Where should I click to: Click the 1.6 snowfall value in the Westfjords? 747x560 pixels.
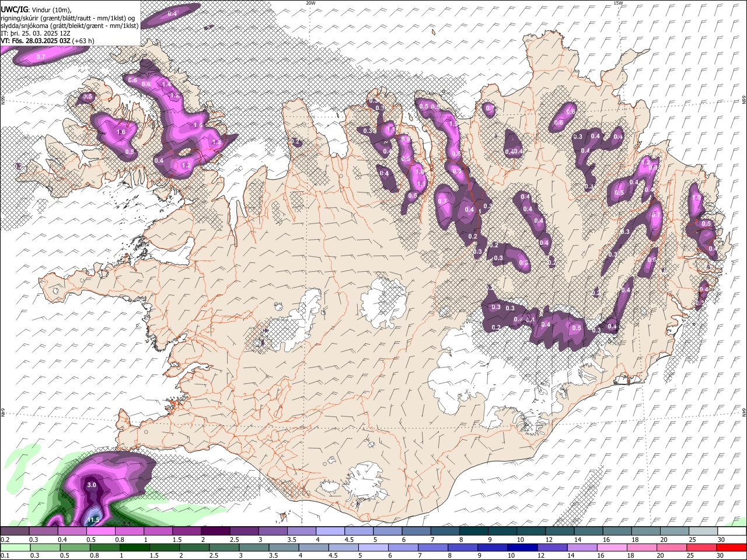coord(121,132)
